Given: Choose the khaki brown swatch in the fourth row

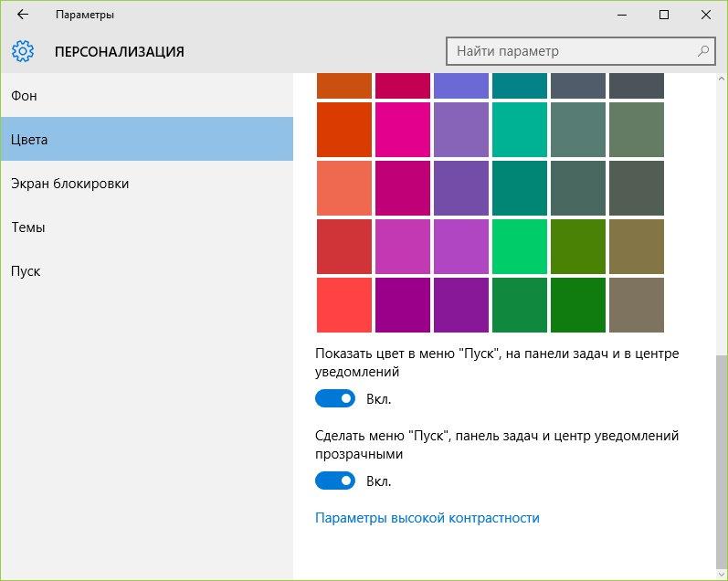Looking at the screenshot, I should tap(637, 247).
